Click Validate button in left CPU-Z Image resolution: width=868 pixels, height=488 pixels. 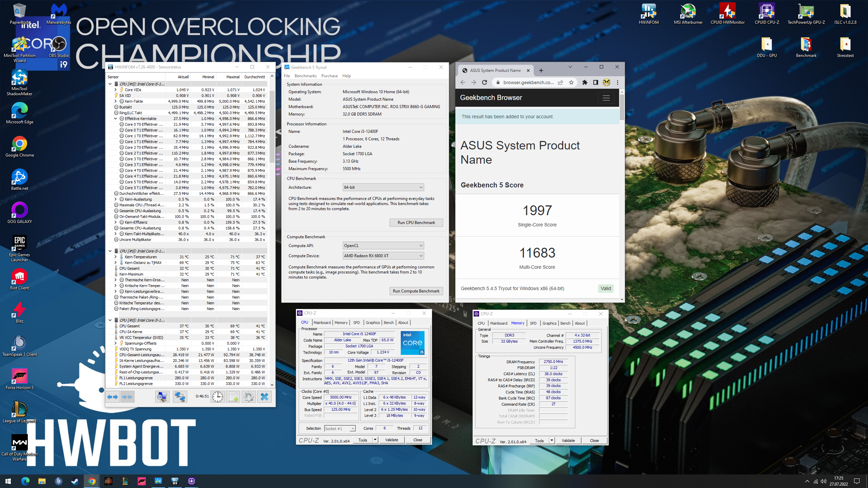click(x=392, y=440)
